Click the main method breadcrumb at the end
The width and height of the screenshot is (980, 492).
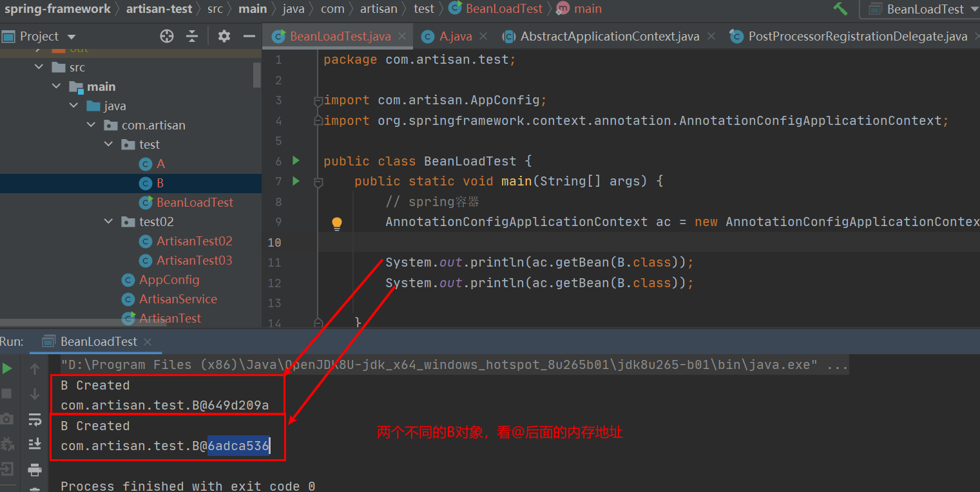tap(579, 9)
